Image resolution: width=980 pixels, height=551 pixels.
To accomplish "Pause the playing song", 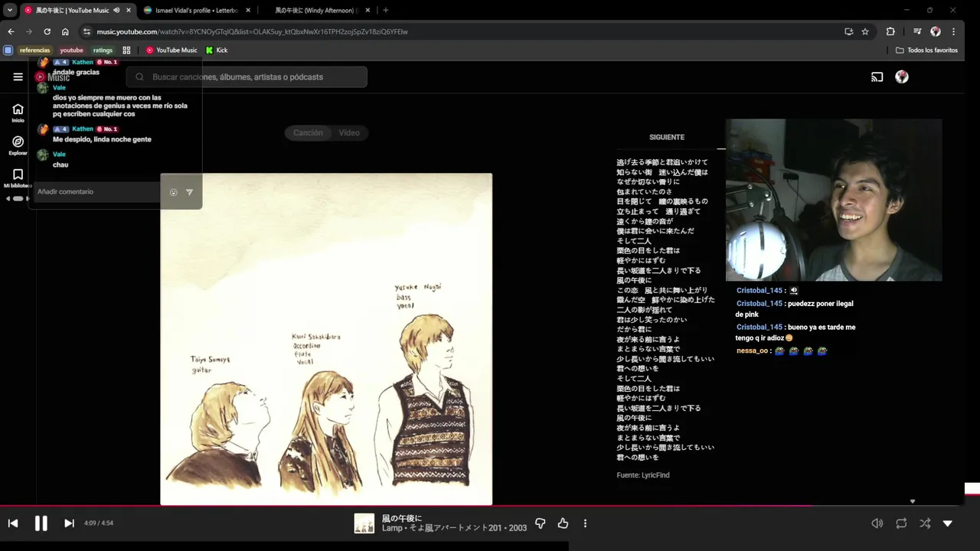I will (41, 523).
